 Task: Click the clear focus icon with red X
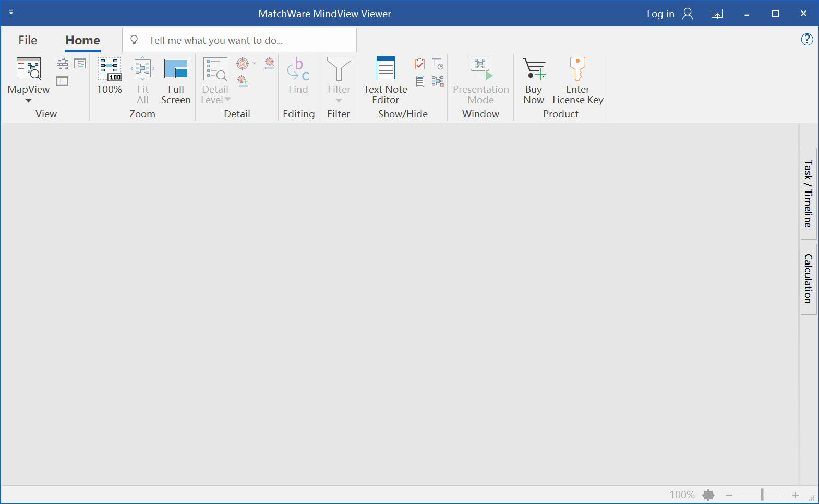pos(269,64)
